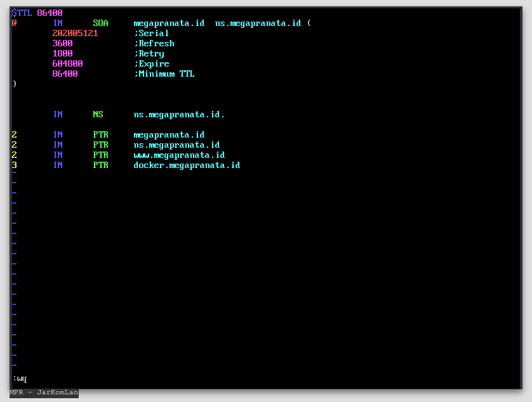532x402 pixels.
Task: Click the ;Minimum TTL comment
Action: click(x=164, y=74)
